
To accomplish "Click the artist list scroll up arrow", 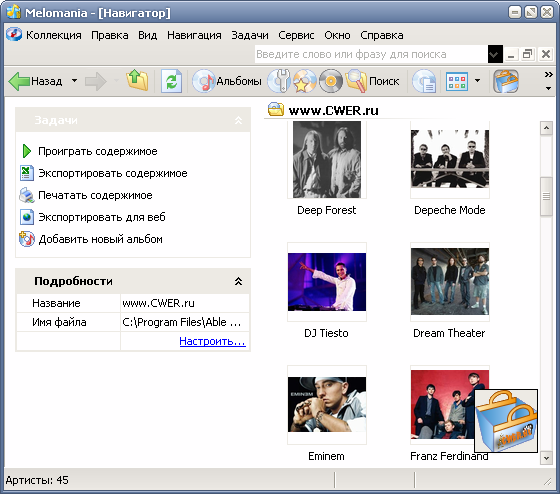I will click(x=546, y=128).
